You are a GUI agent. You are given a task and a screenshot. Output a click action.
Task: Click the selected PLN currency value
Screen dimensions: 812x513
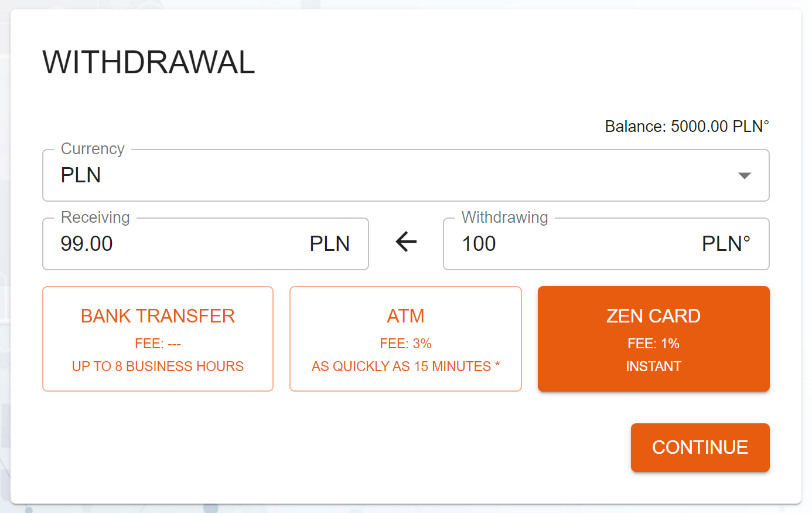coord(81,175)
